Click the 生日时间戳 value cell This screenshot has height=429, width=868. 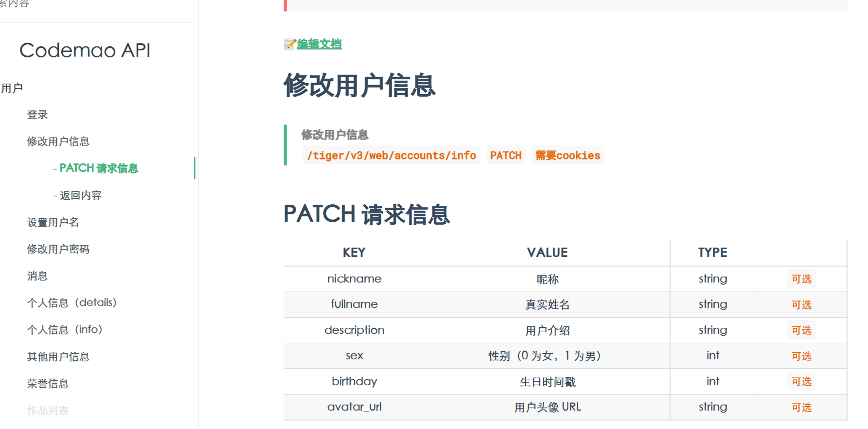click(547, 382)
